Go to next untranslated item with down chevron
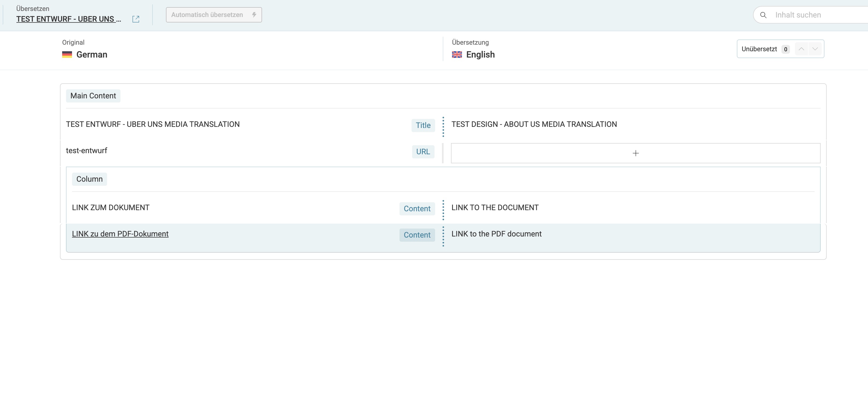 (815, 49)
